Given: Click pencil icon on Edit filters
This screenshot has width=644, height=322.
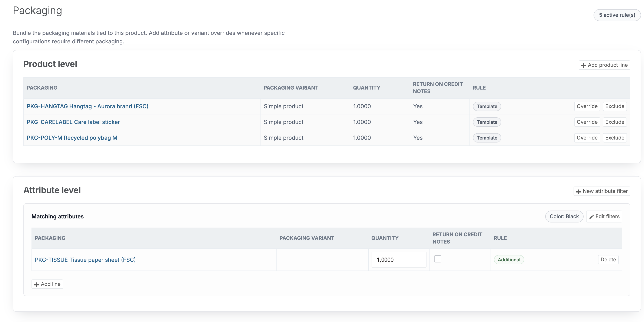Looking at the screenshot, I should tap(591, 217).
